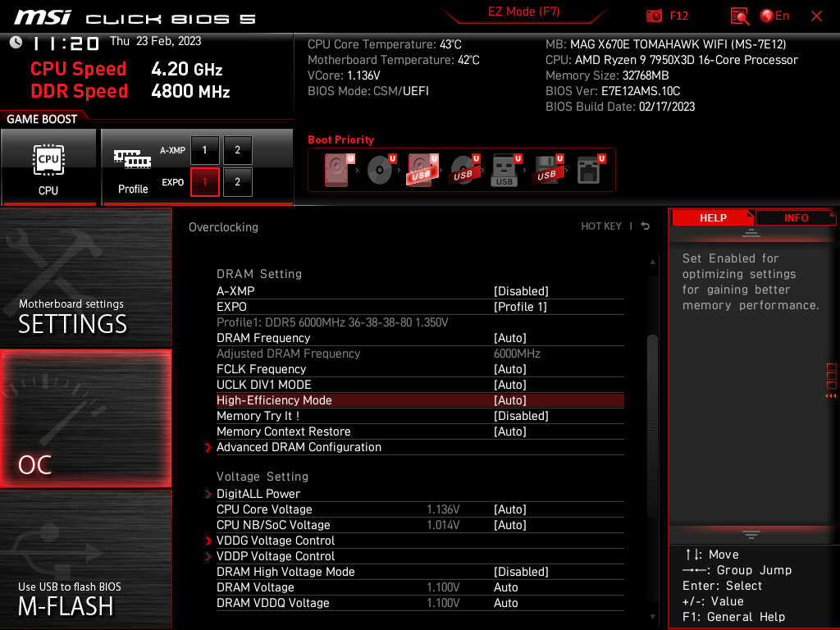The width and height of the screenshot is (840, 630).
Task: Click the CPU Core Voltage 1.136V reading
Action: [443, 509]
